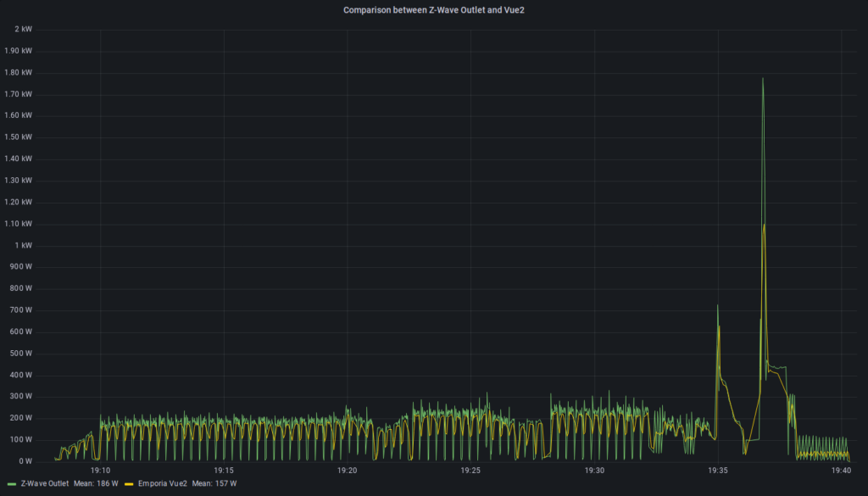Click the green Z-Wave Outlet color swatch
This screenshot has height=496, width=868.
(12, 484)
